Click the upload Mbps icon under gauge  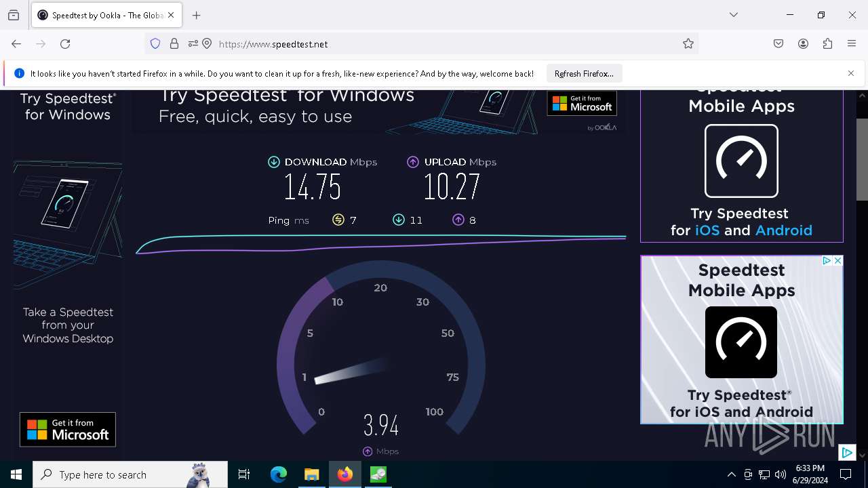point(368,451)
